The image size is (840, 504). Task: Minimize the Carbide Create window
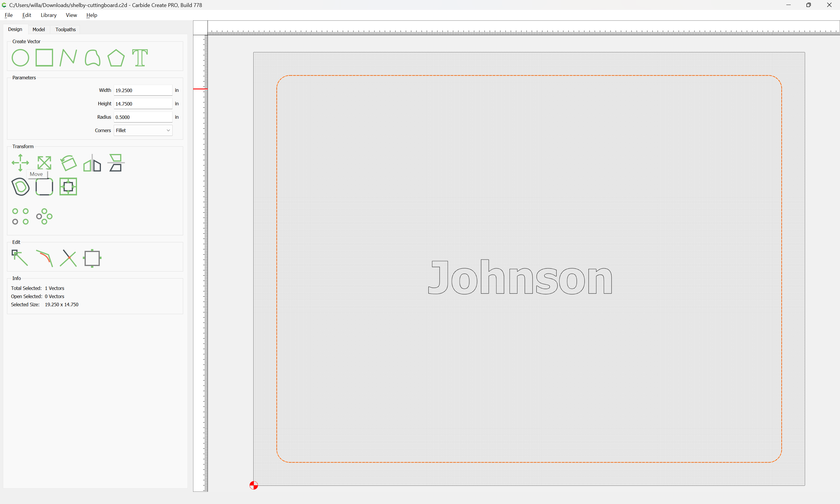(788, 5)
